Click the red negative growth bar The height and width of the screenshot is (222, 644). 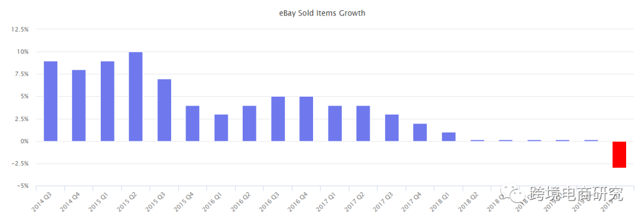[x=620, y=155]
